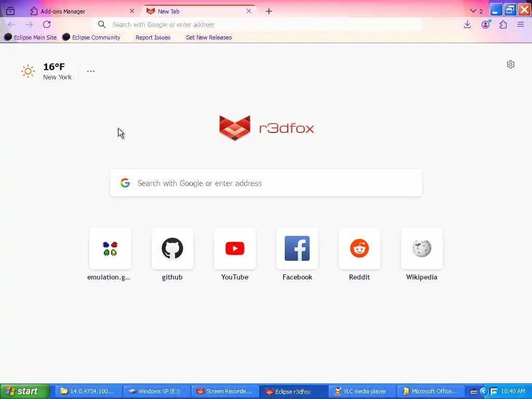This screenshot has width=532, height=399.
Task: Open Get New Releases bookmark
Action: [x=209, y=37]
